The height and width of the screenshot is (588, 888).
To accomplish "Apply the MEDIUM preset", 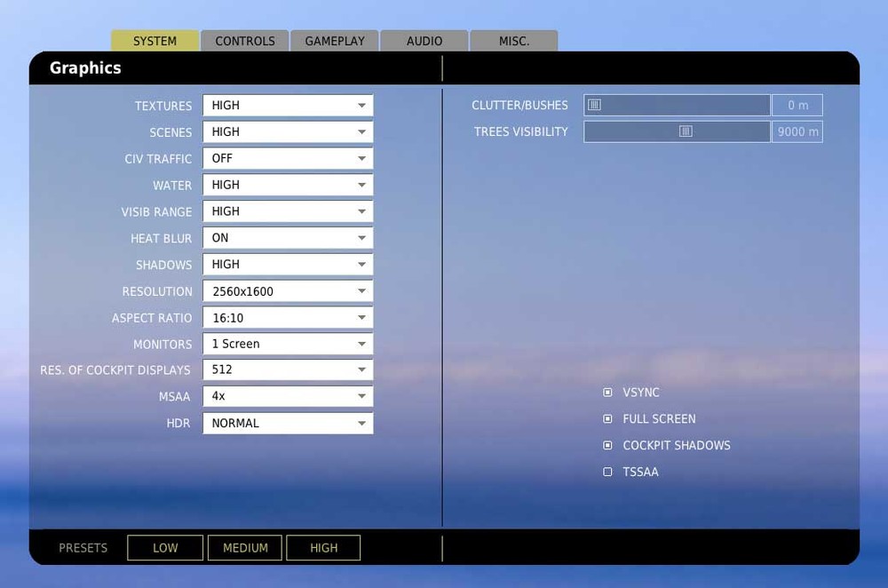I will tap(245, 548).
